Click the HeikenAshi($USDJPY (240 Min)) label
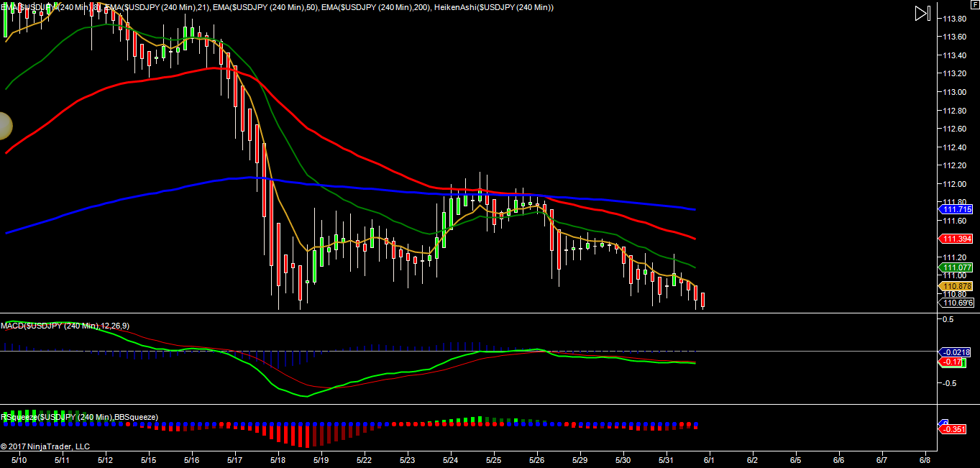980x468 pixels. click(x=494, y=6)
